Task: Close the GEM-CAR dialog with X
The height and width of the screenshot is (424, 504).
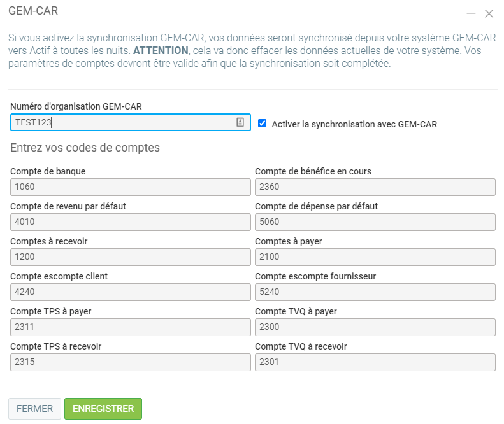Action: click(489, 13)
